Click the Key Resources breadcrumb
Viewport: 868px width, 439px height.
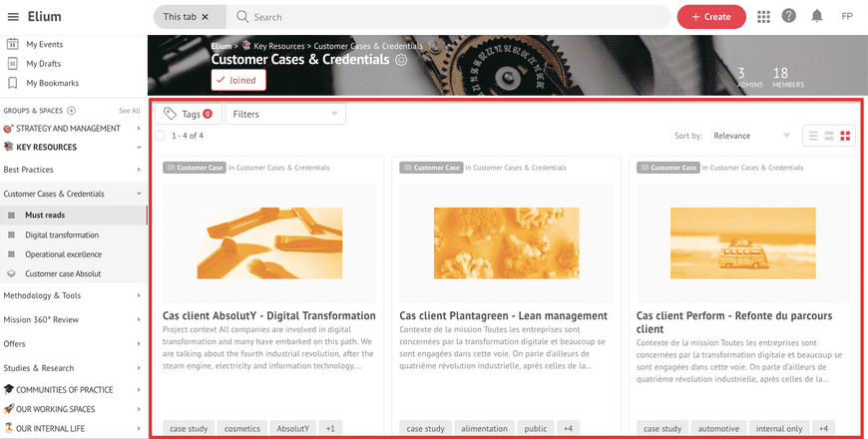coord(278,46)
